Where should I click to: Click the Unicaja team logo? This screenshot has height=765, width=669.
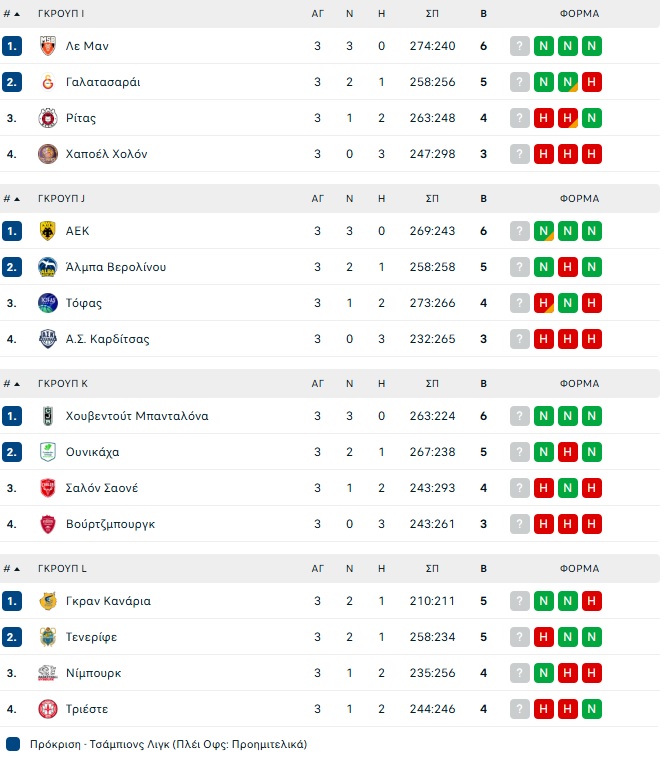tap(47, 452)
